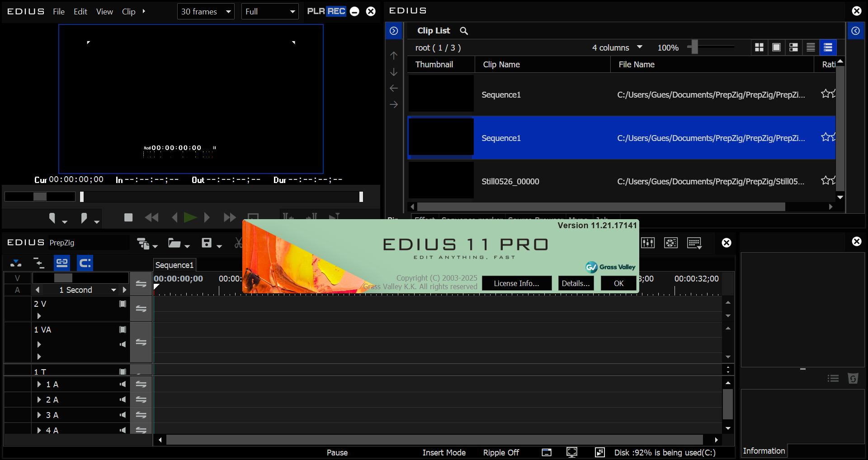Expand the 3 A audio track

pos(39,415)
